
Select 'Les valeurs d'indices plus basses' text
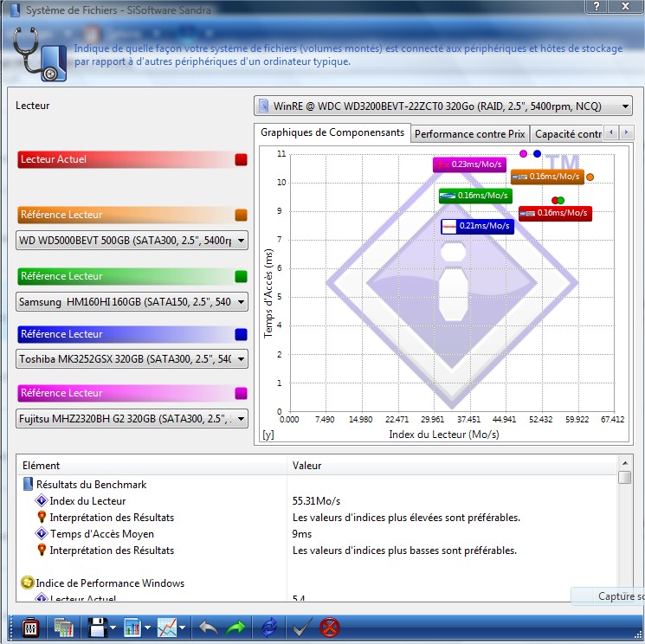pos(405,551)
